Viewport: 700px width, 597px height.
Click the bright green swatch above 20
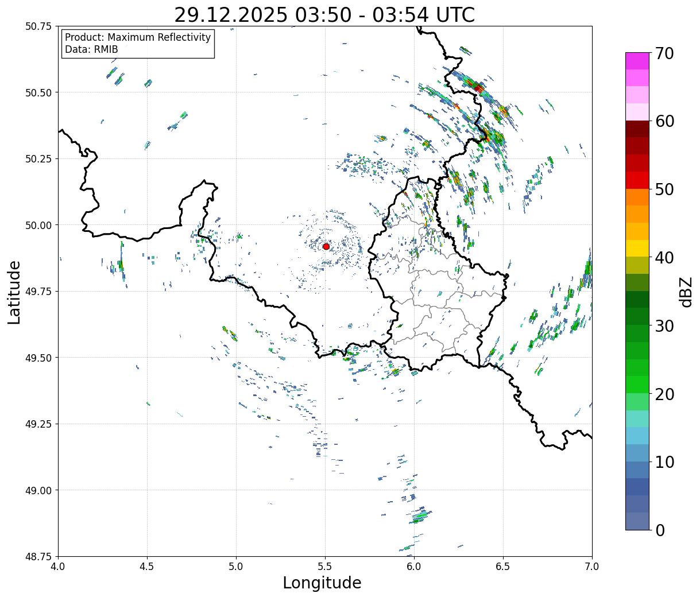click(x=637, y=385)
